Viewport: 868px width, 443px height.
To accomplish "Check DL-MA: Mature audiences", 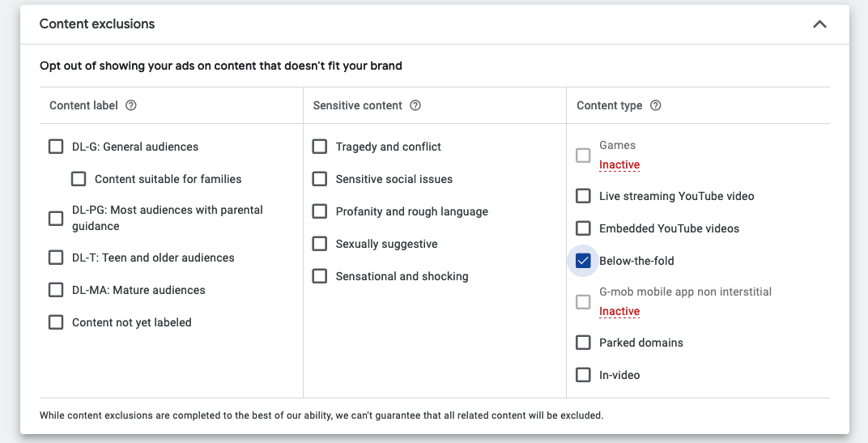I will [x=56, y=290].
